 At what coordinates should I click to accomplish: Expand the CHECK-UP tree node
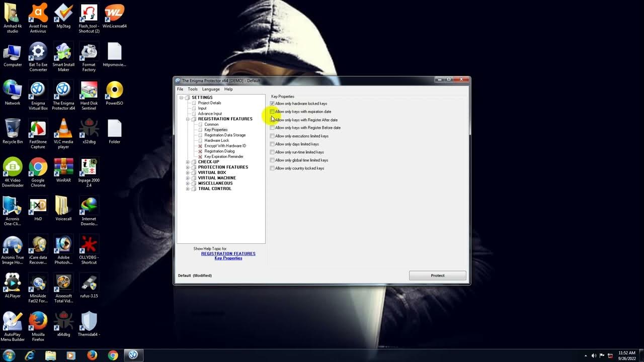[188, 162]
